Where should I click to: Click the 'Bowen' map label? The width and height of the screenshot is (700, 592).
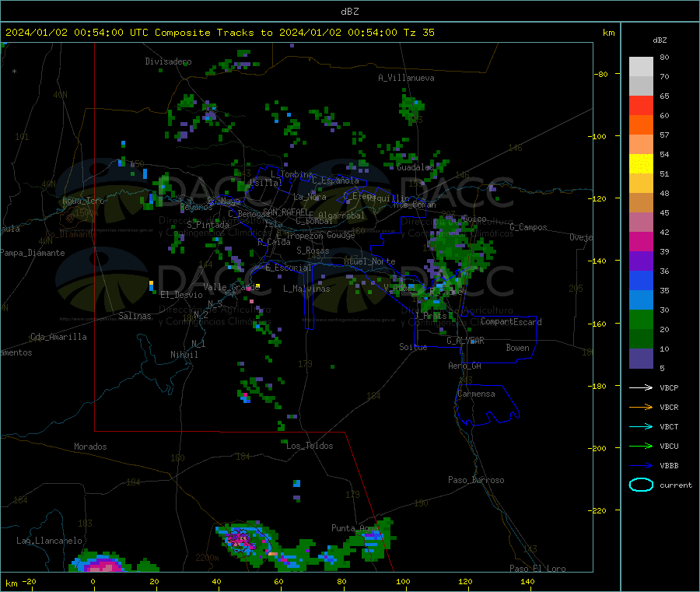point(517,348)
